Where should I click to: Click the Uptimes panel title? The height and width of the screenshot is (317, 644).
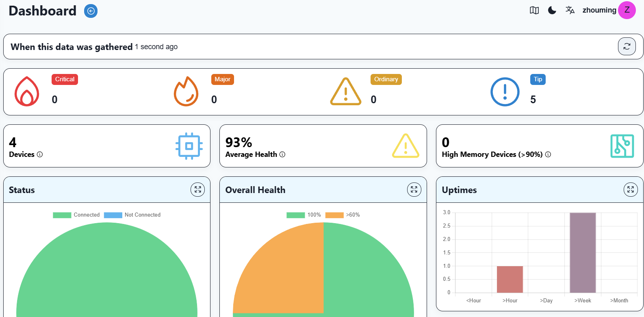pos(459,190)
